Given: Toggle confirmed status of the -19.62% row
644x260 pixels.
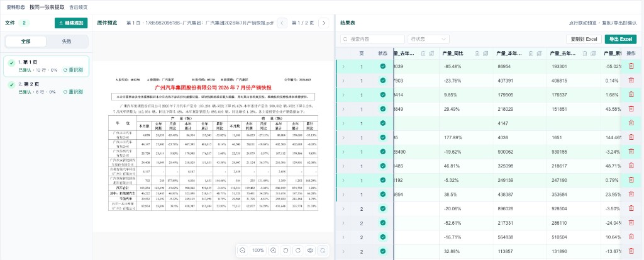Looking at the screenshot, I should tap(383, 152).
